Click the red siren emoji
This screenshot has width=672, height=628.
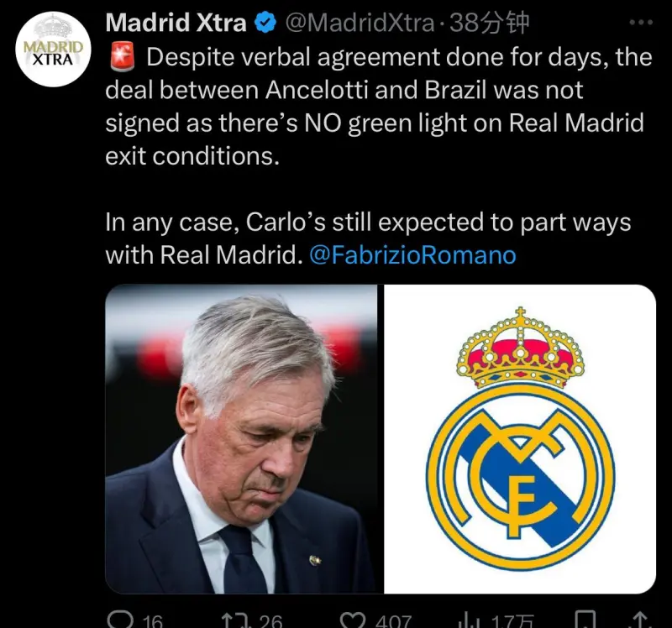pos(123,56)
